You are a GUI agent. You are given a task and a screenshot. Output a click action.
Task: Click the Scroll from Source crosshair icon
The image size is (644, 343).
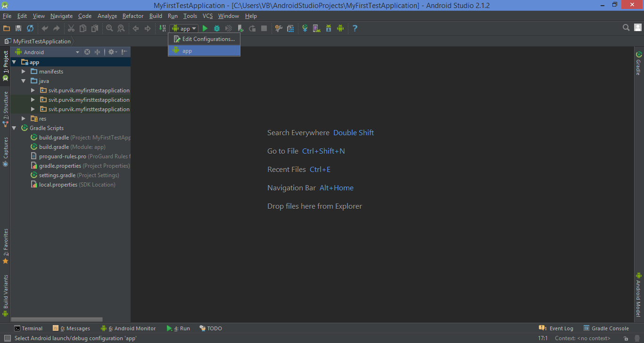click(x=87, y=52)
